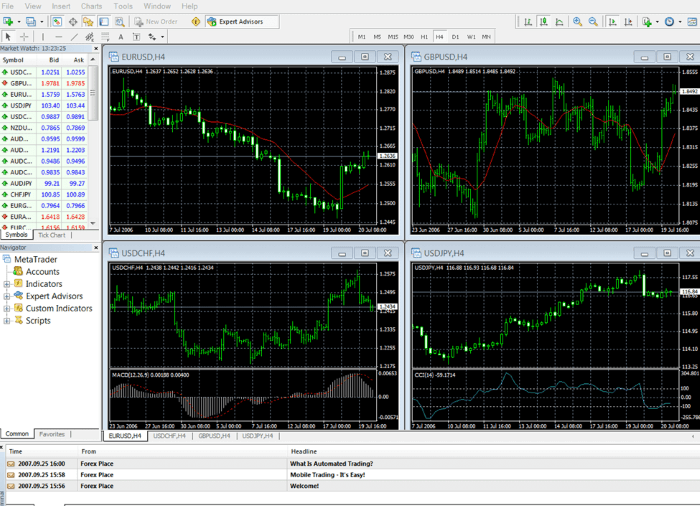Select the M15 timeframe
700x506 pixels.
[393, 37]
